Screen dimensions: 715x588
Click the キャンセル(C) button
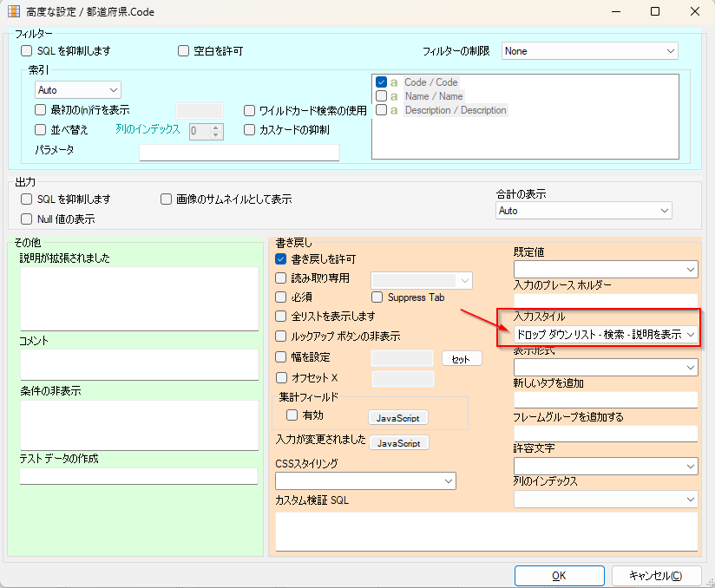tap(656, 576)
